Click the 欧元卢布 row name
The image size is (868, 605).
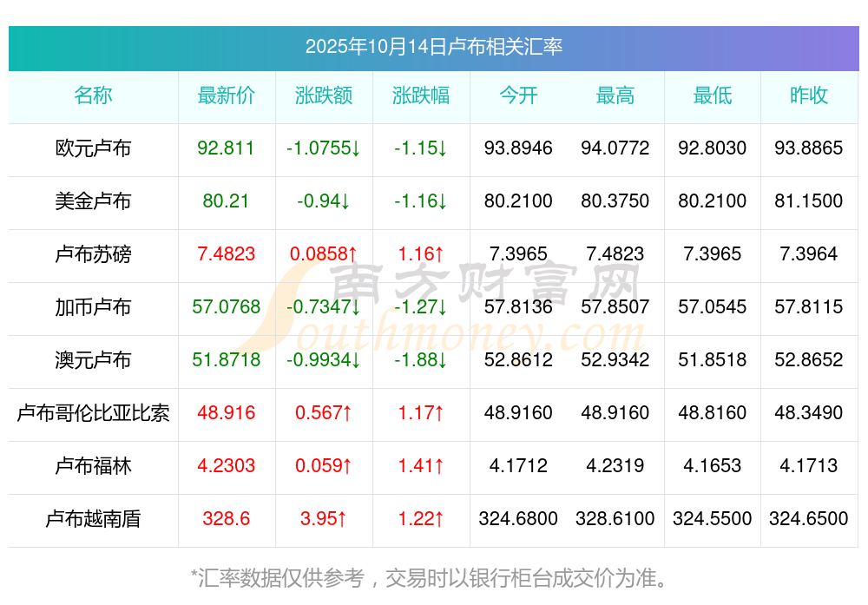coord(93,148)
